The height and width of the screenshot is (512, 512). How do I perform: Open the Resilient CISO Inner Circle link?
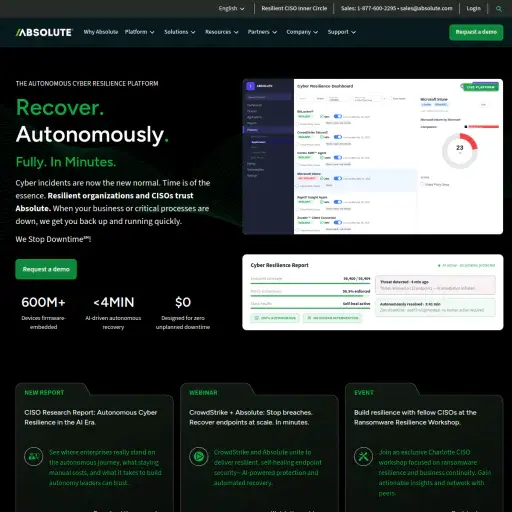(x=294, y=9)
